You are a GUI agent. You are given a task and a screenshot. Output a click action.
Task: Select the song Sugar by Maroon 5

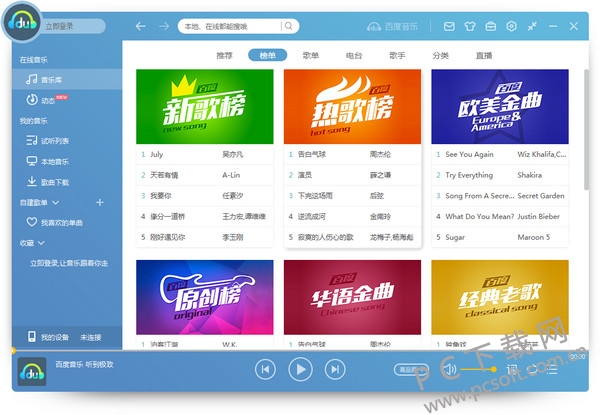coord(500,237)
